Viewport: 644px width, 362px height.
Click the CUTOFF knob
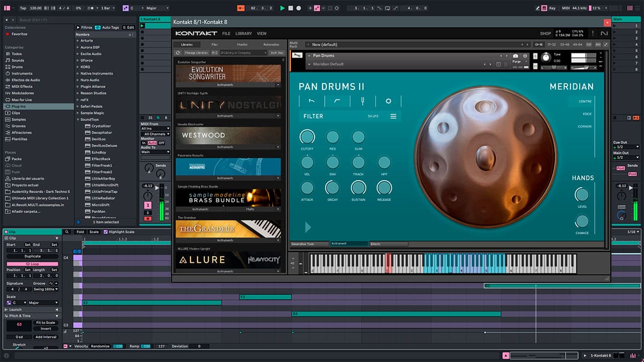pos(307,136)
